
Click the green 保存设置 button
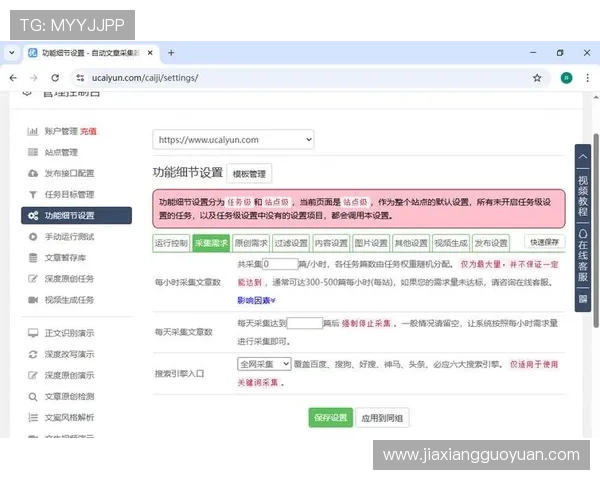(x=331, y=418)
